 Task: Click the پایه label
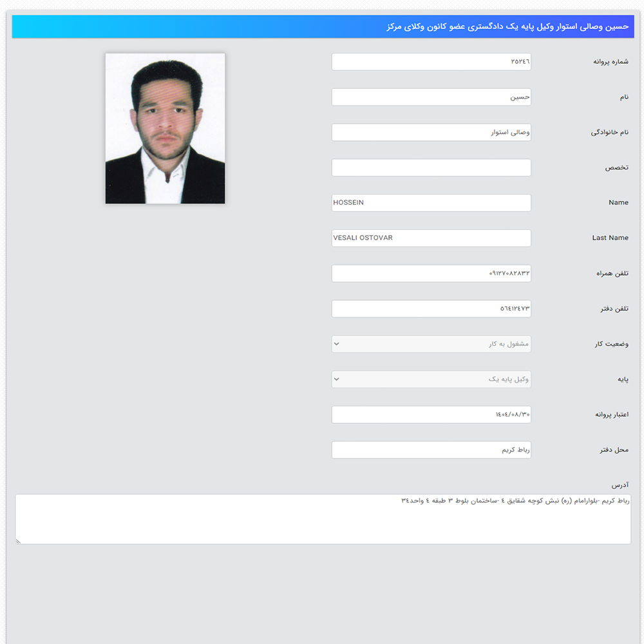(623, 379)
